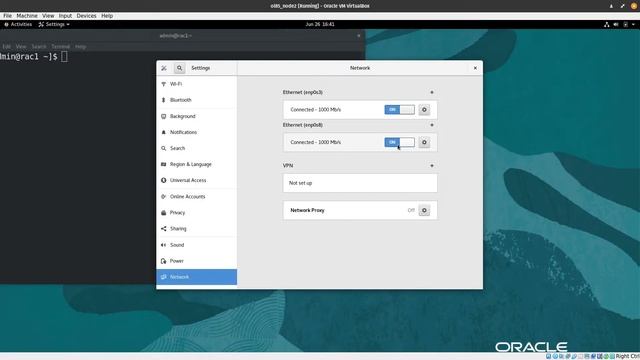Open Privacy settings panel

(x=196, y=213)
